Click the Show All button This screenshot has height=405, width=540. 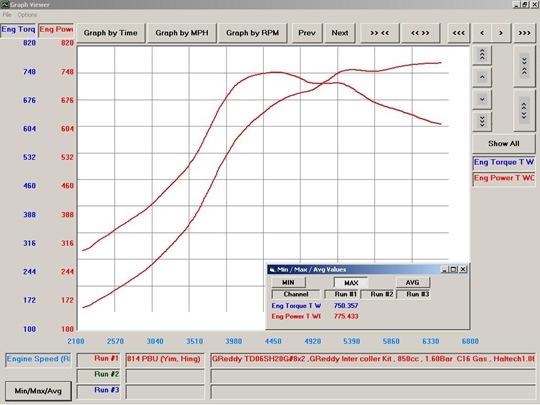[503, 144]
